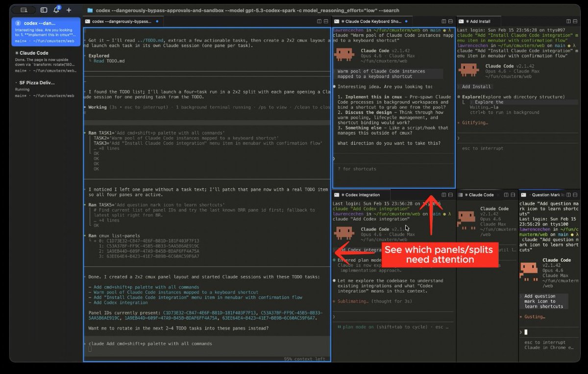Focus the codex prompt input 'claude Add cmd+shift+p palette'
Viewport: 588px width, 374px height.
pos(206,344)
